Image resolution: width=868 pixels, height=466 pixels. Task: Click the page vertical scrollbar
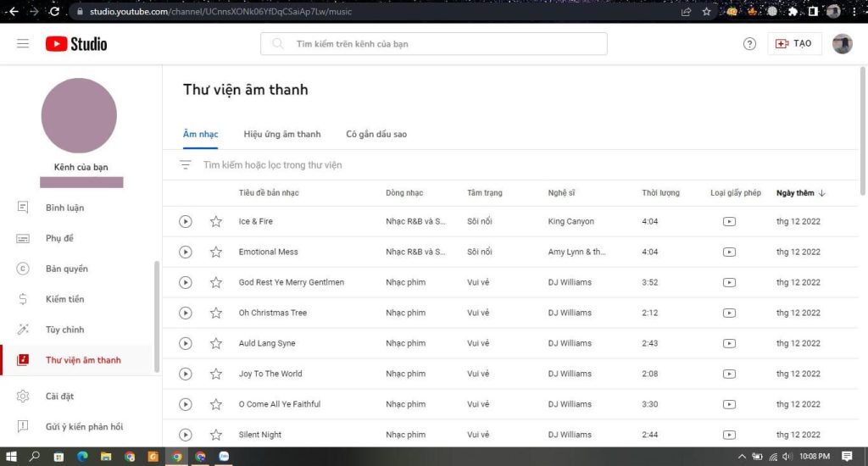(862, 130)
